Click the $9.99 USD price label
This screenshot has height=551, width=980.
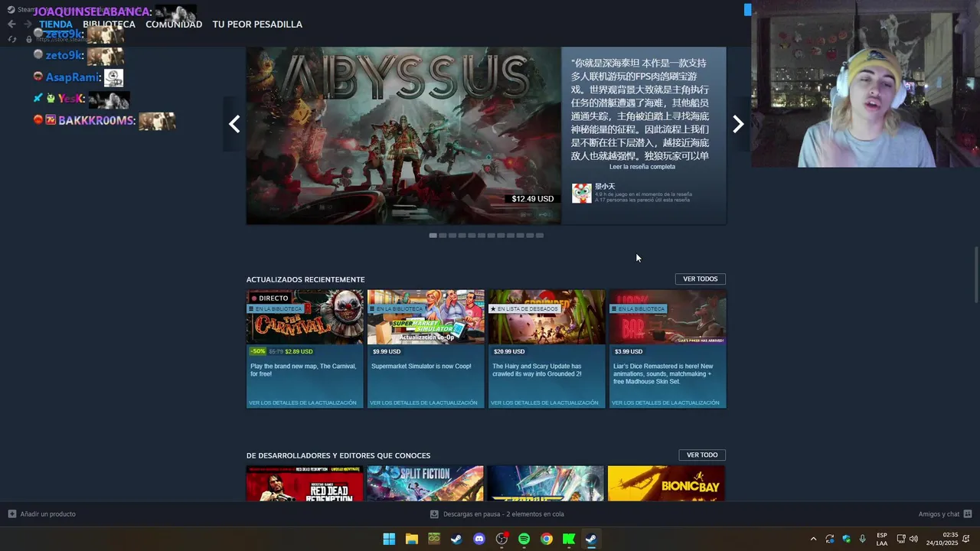click(x=387, y=352)
